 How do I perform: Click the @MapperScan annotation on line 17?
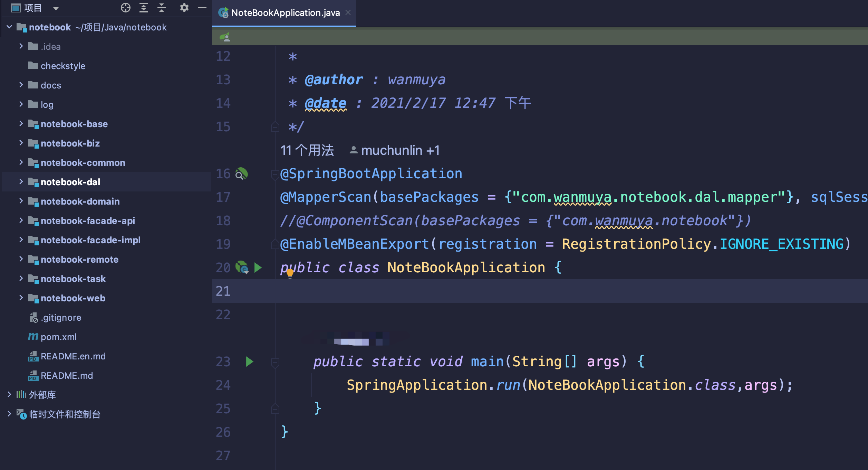point(326,197)
